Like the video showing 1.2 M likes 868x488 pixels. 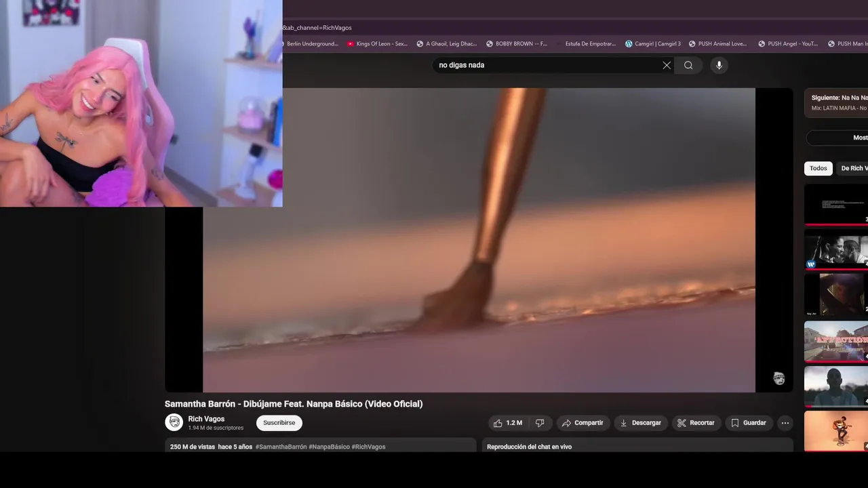tap(508, 423)
